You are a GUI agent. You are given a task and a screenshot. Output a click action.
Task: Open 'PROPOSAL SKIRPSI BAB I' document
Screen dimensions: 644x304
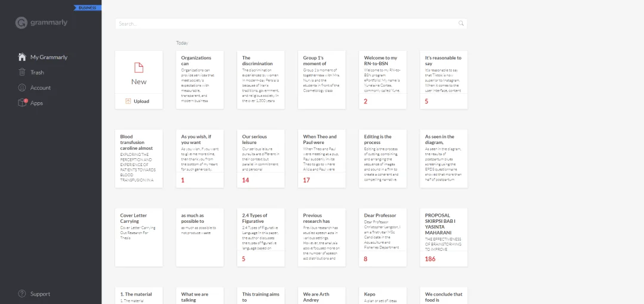(x=444, y=237)
